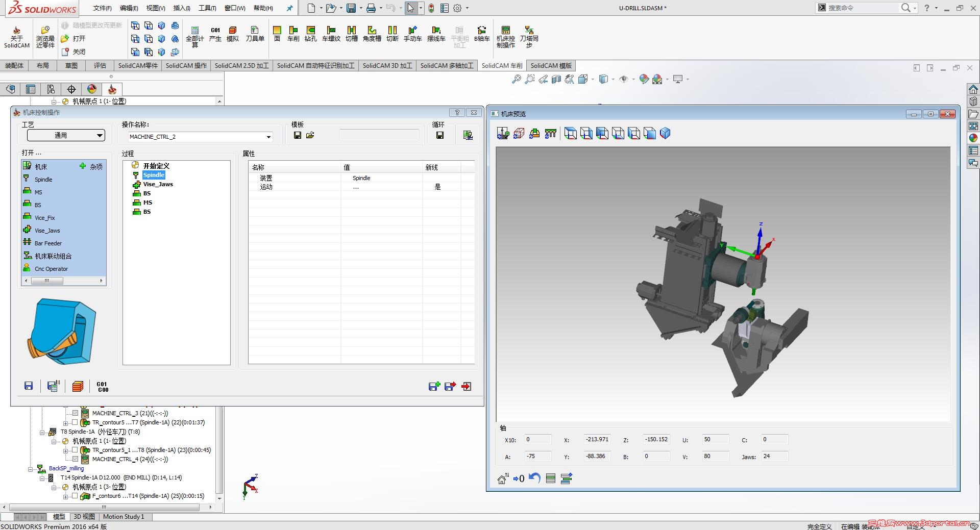
Task: Expand the F_contour6 ...T14 (25) node
Action: (65, 496)
